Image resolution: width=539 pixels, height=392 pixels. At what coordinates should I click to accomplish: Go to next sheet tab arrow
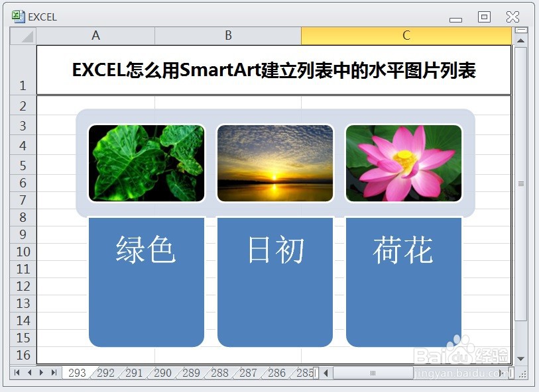coord(41,372)
